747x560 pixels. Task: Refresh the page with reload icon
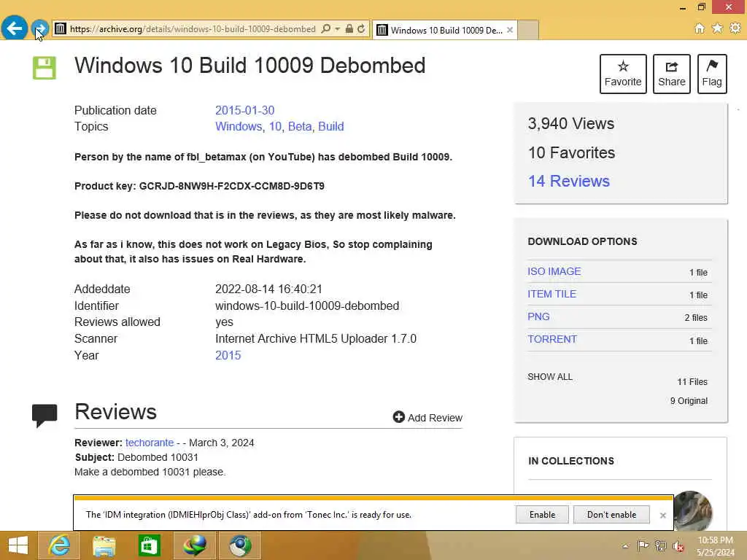(x=362, y=29)
